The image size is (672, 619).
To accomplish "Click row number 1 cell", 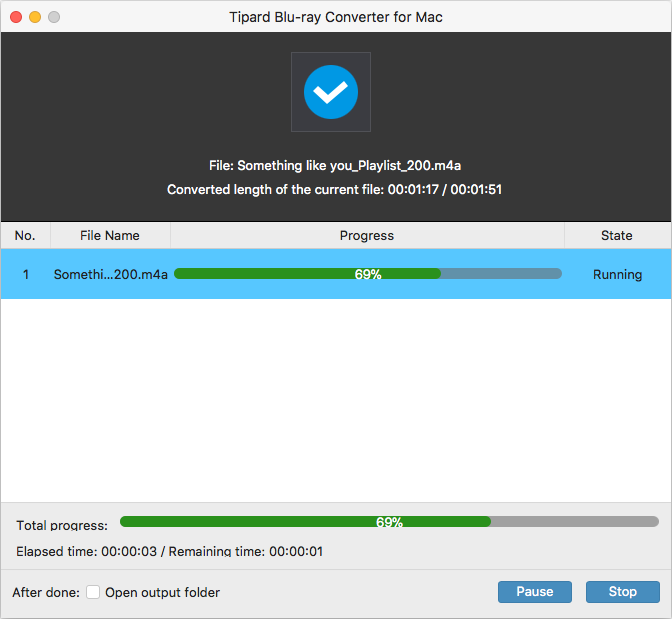I will click(26, 274).
